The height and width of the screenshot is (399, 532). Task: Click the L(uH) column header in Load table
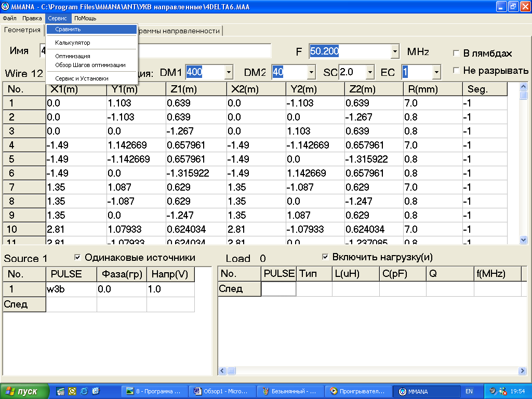tap(355, 274)
